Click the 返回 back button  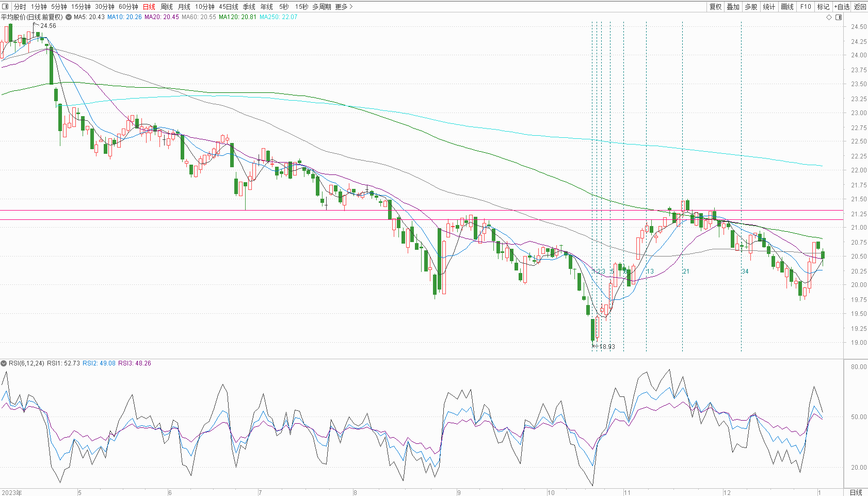pos(860,7)
